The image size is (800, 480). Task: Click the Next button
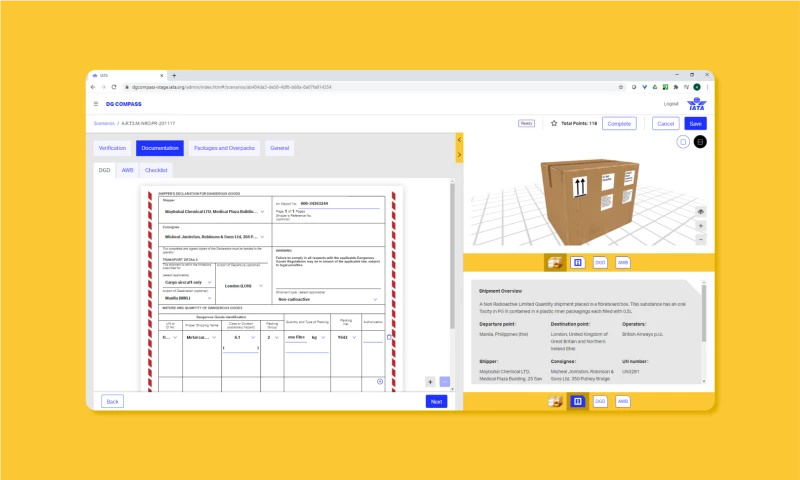point(436,401)
